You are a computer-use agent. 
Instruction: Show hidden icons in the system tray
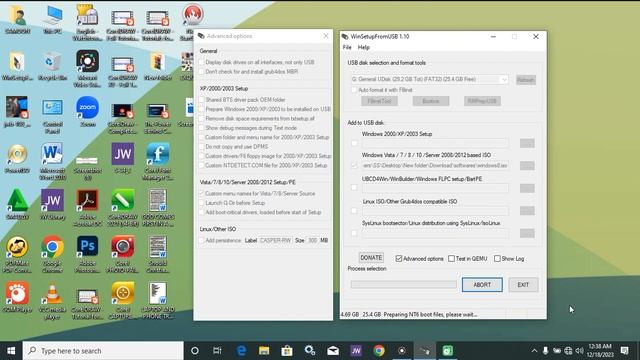[x=534, y=351]
